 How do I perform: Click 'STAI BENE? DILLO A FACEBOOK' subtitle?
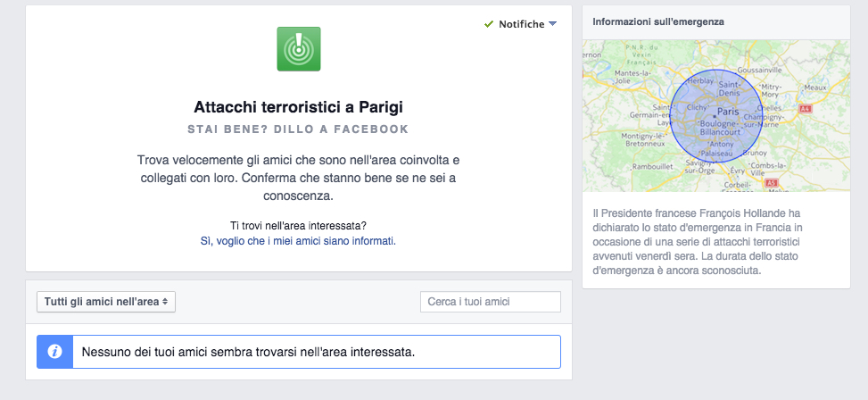click(298, 129)
